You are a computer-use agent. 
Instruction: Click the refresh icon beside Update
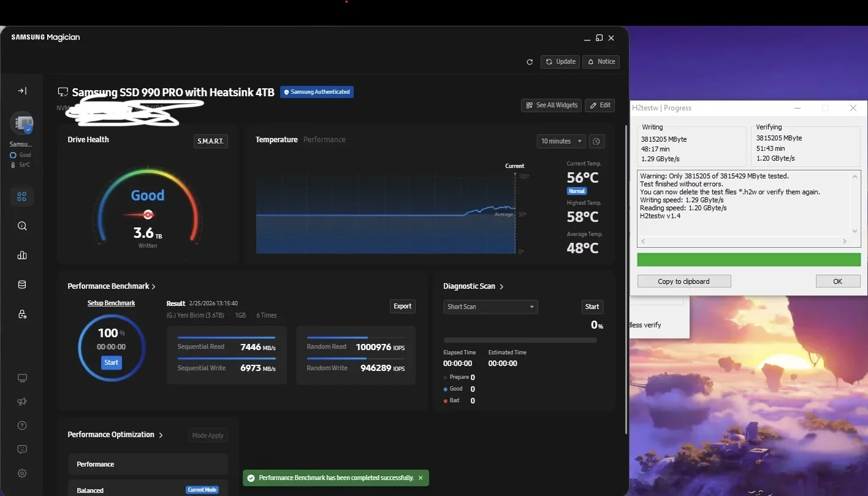point(530,62)
